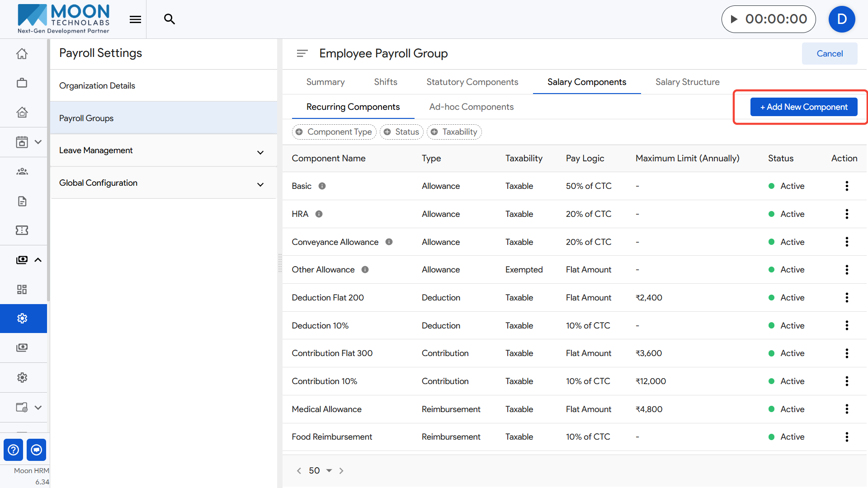Image resolution: width=868 pixels, height=488 pixels.
Task: Expand the Leave Management section
Action: [x=260, y=152]
